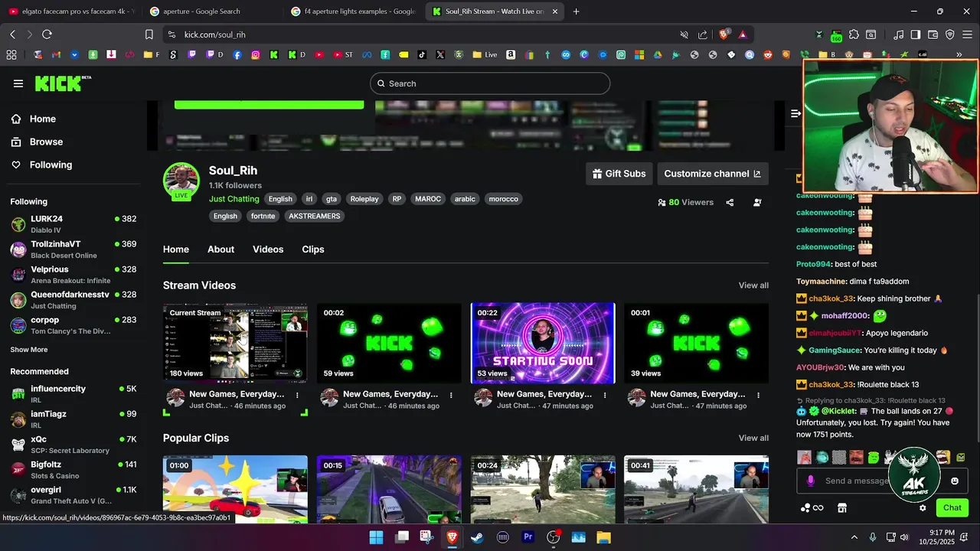Screen dimensions: 980x551
Task: Open chat settings gear icon
Action: coord(923,508)
